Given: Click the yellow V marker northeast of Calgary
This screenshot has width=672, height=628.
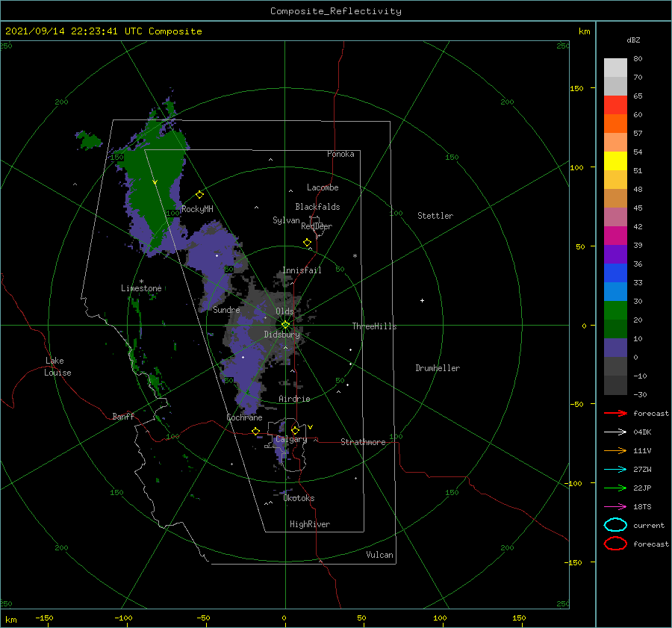Looking at the screenshot, I should tap(311, 427).
